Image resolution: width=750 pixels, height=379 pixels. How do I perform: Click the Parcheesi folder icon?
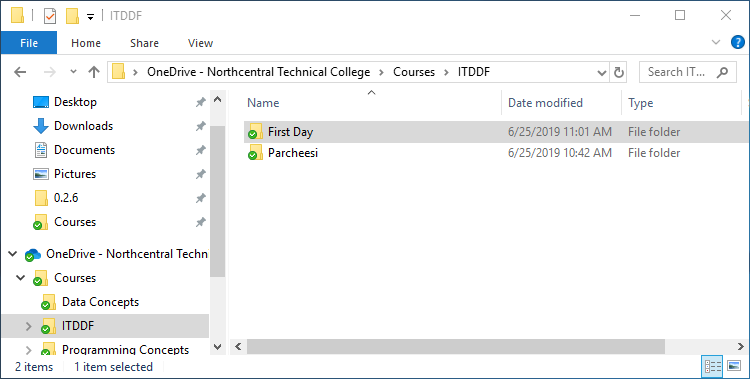pos(255,153)
